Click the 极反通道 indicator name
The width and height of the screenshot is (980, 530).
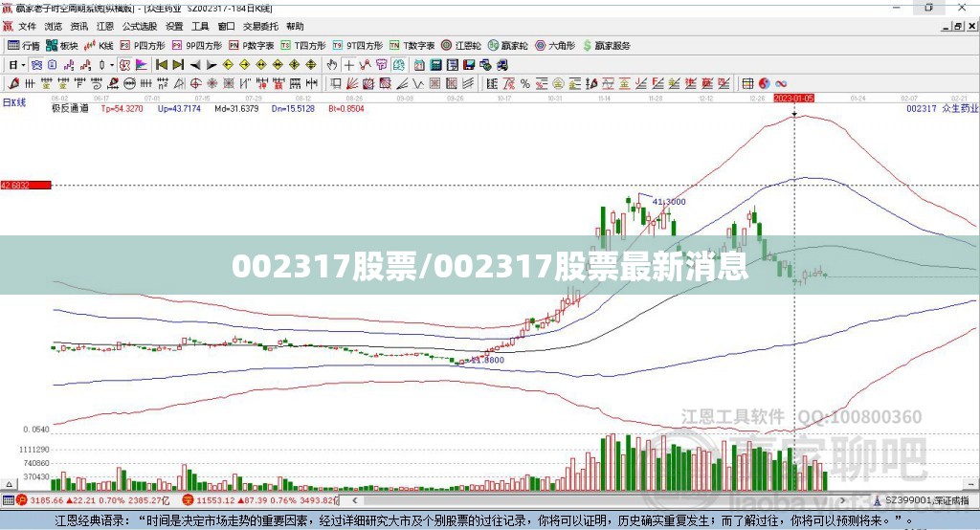coord(70,109)
